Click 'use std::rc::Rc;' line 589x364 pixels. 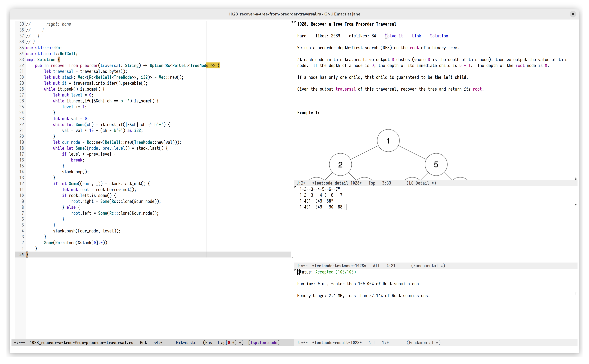(x=44, y=48)
